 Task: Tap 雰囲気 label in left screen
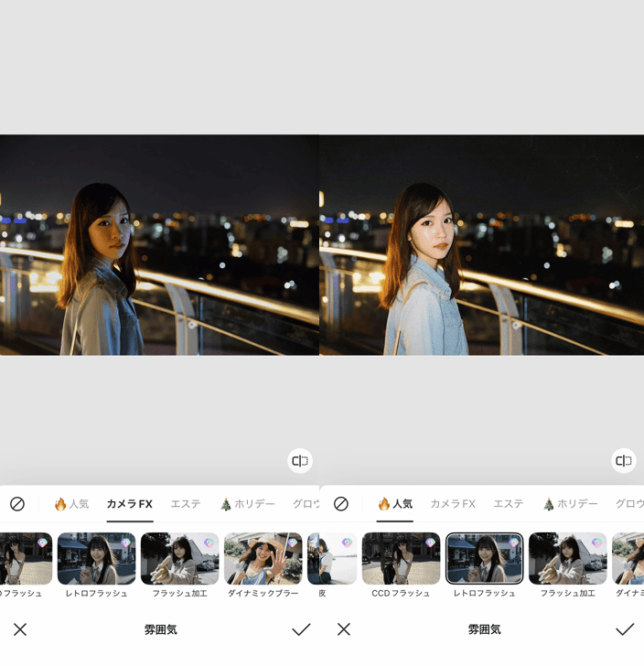(x=161, y=629)
